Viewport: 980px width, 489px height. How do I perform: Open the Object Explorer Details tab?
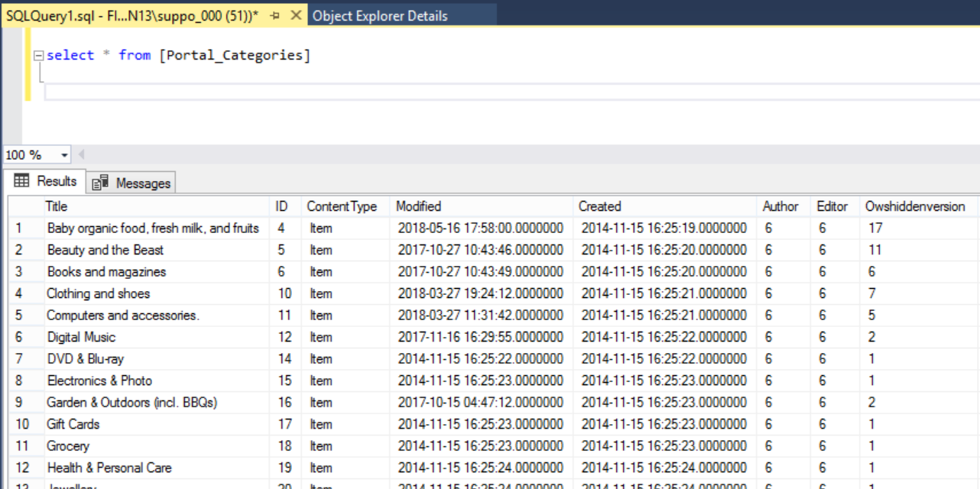pyautogui.click(x=380, y=16)
